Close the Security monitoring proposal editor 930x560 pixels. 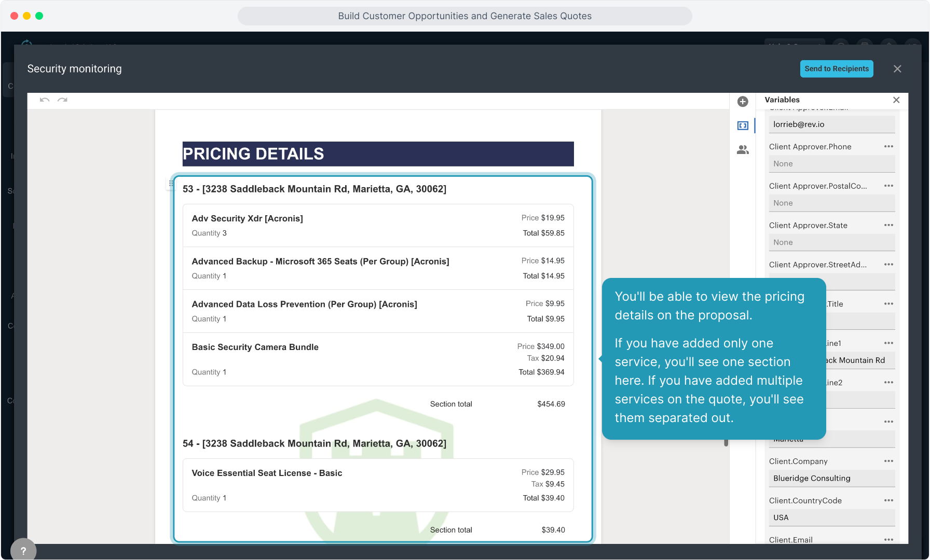click(x=897, y=69)
